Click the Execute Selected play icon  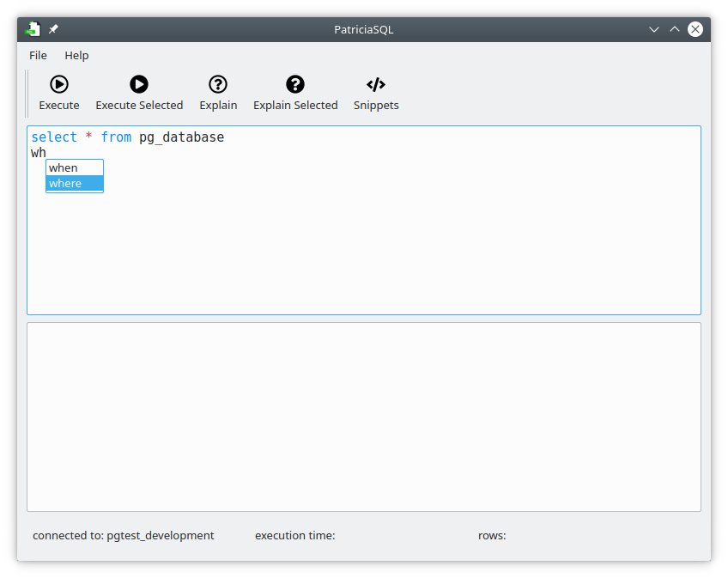click(138, 84)
